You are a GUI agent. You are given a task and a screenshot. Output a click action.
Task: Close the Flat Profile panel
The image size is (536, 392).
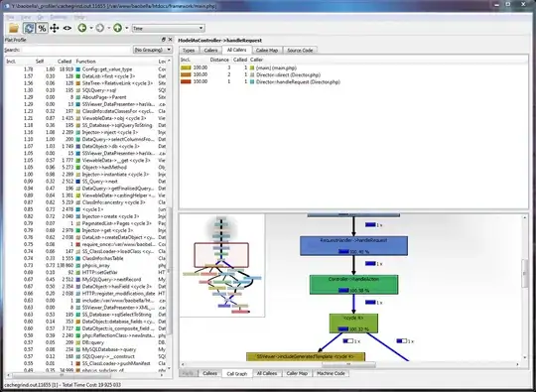170,40
